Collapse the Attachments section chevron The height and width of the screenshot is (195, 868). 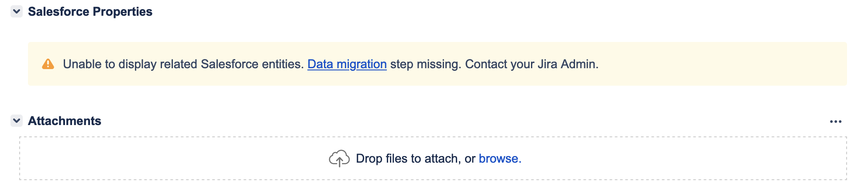point(17,121)
